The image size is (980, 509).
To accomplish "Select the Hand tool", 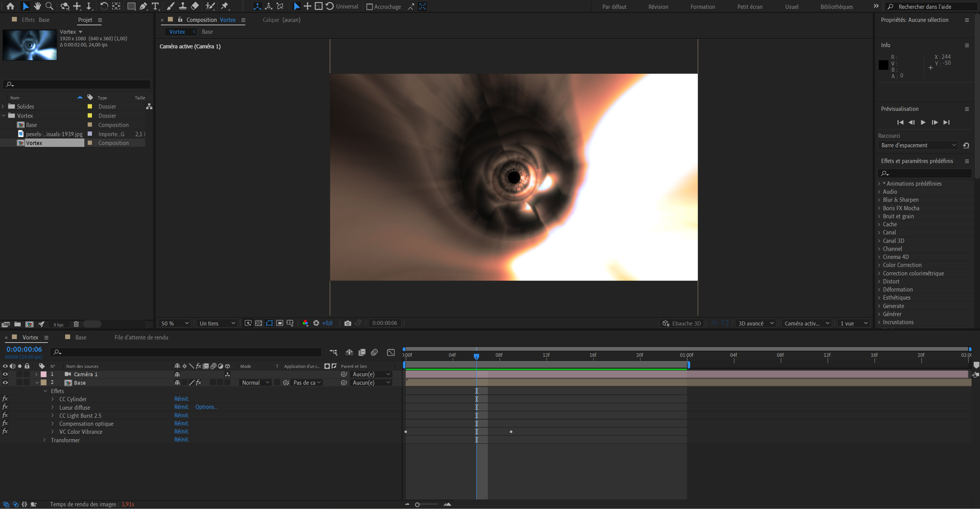I will (x=37, y=6).
